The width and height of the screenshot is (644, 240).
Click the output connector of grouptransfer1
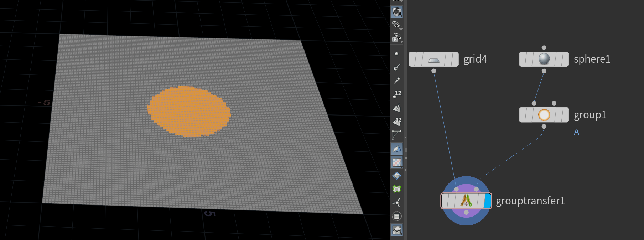tap(466, 213)
